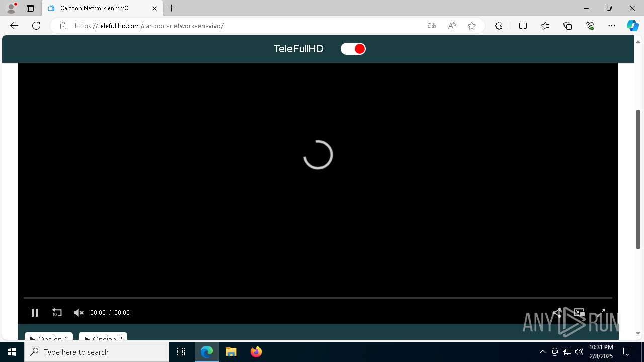Open the volume control in tray
Viewport: 644px width, 362px height.
(x=579, y=352)
